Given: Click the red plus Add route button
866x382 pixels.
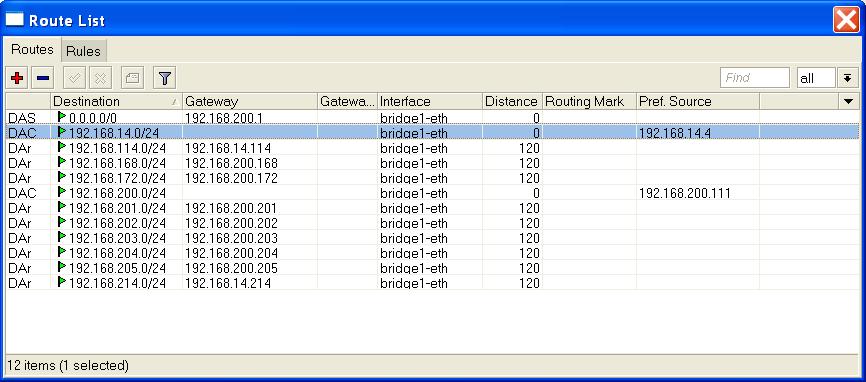Looking at the screenshot, I should pos(17,78).
